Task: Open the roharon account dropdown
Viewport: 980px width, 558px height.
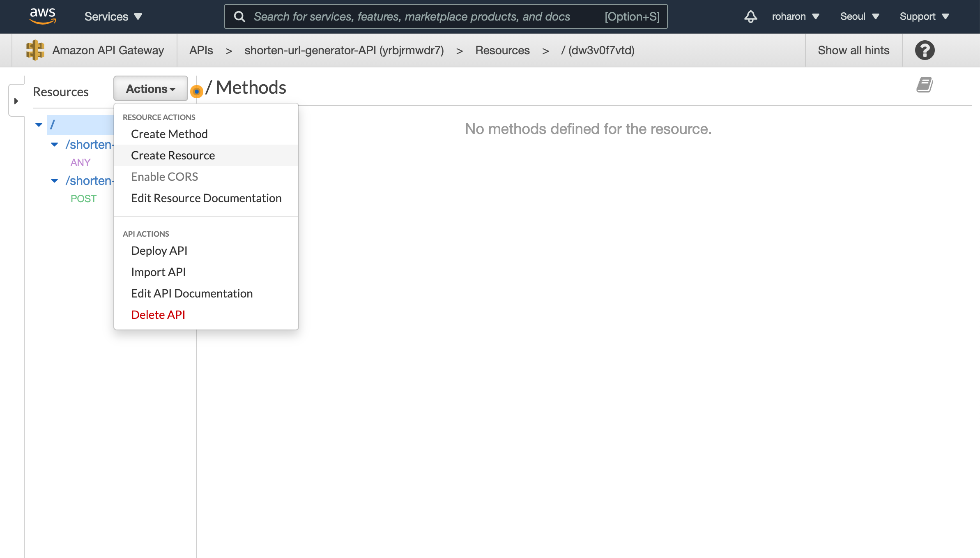Action: click(795, 16)
